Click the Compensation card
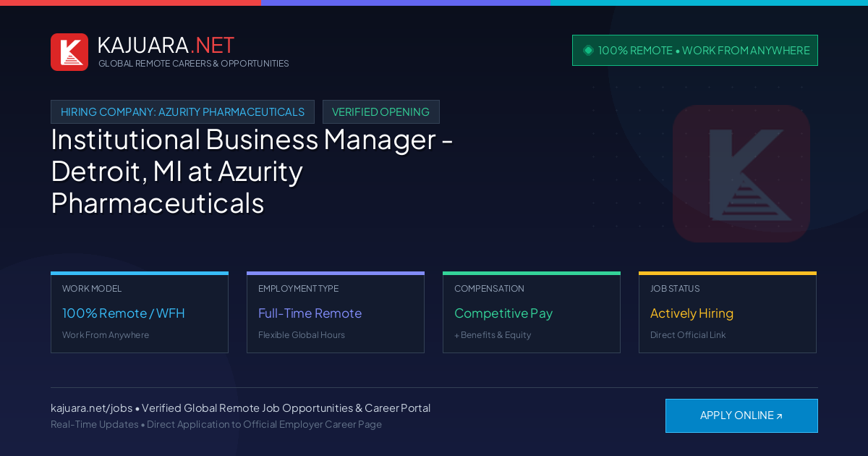Viewport: 868px width, 456px height. click(532, 313)
